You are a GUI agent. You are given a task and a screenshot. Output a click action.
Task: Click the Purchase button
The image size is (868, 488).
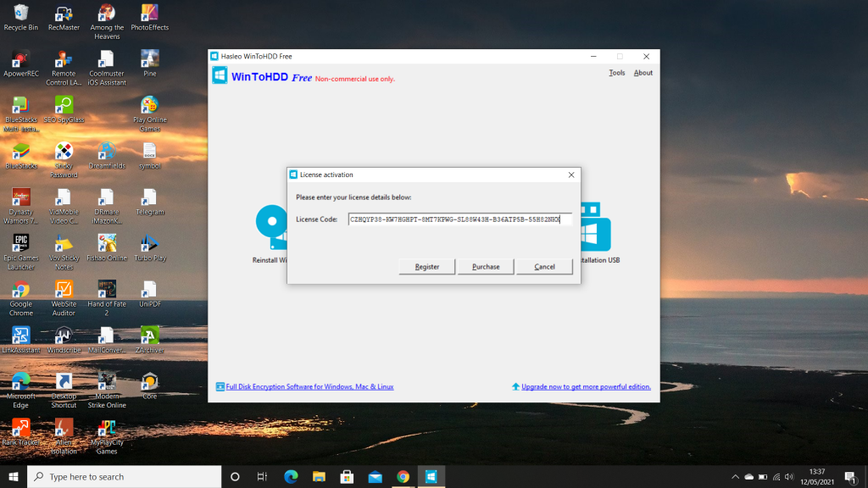tap(486, 267)
